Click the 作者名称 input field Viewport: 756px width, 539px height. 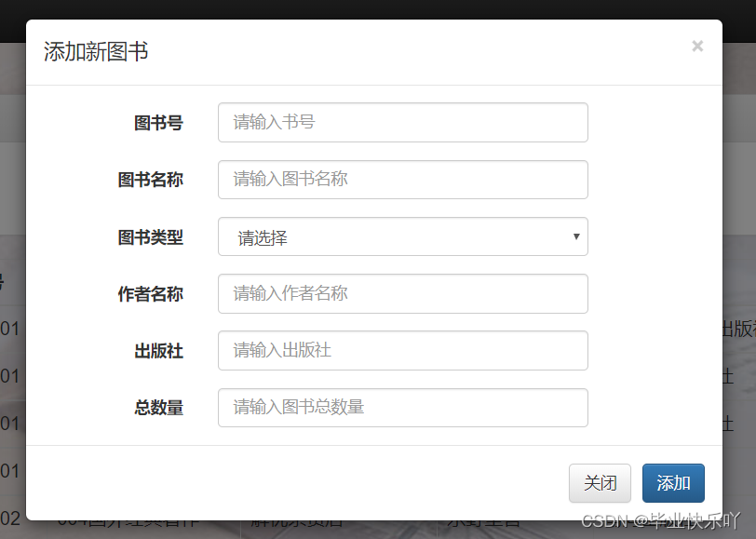click(403, 293)
